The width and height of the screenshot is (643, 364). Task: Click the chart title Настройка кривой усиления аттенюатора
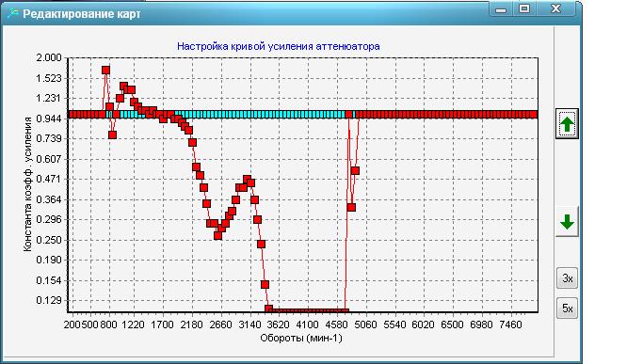[x=279, y=46]
